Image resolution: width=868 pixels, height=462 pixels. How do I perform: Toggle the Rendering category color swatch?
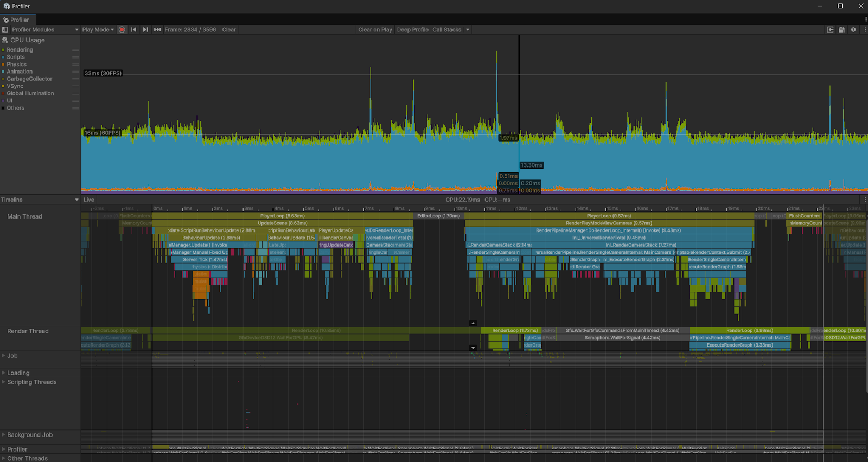pyautogui.click(x=3, y=50)
